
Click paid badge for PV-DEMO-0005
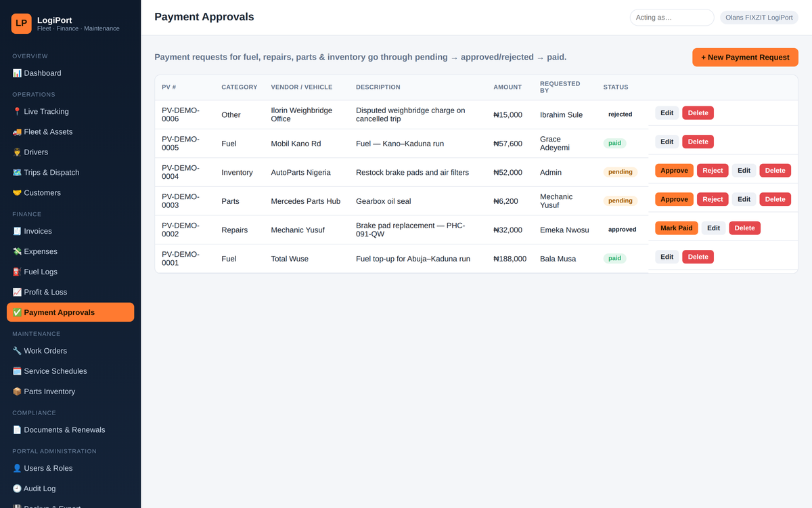(615, 144)
